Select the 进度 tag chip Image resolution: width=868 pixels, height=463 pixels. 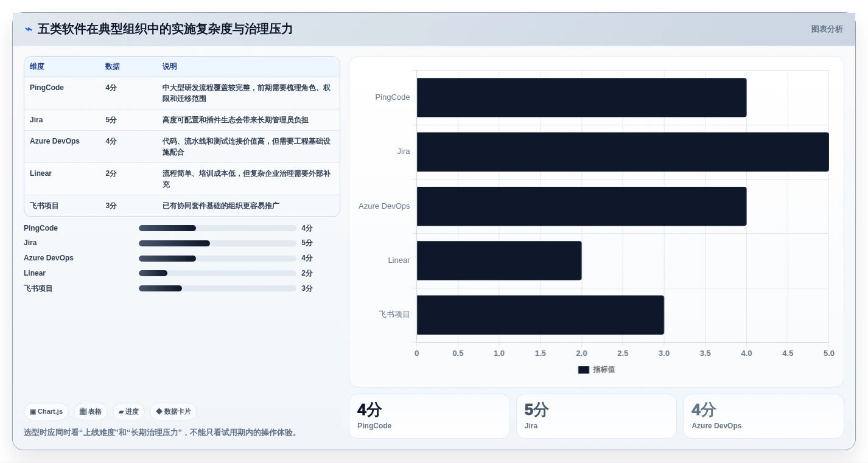128,412
